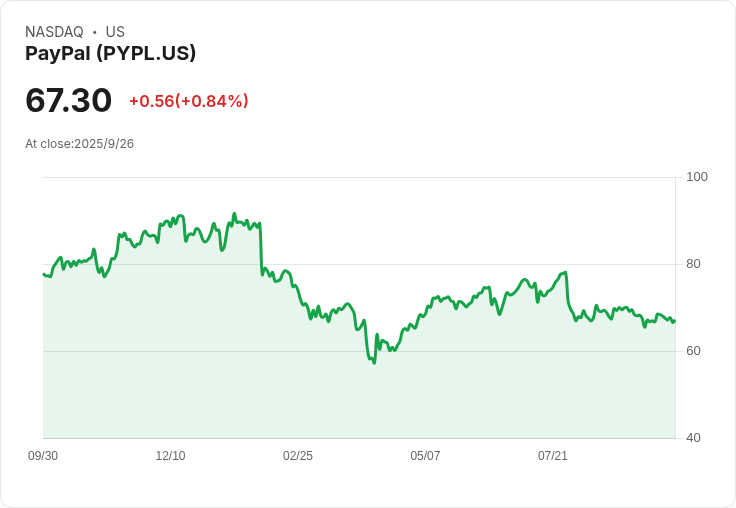The image size is (736, 508).
Task: Click the 100 price axis label
Action: pos(697,177)
